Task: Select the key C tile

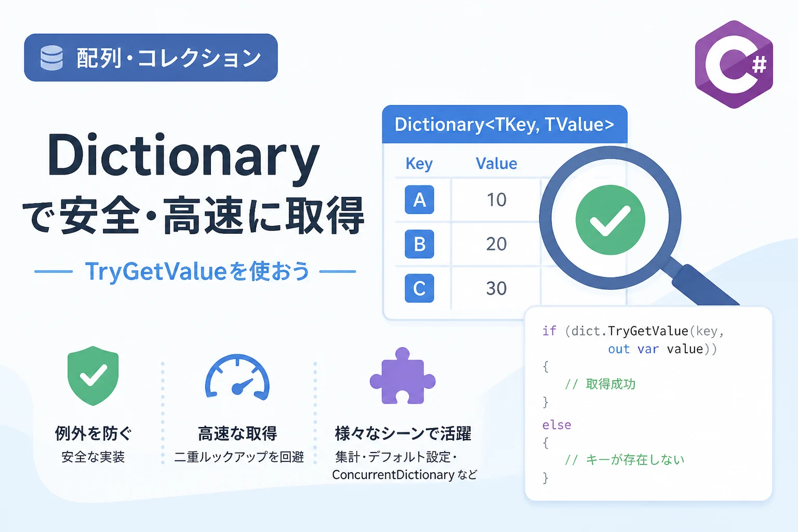Action: click(419, 288)
